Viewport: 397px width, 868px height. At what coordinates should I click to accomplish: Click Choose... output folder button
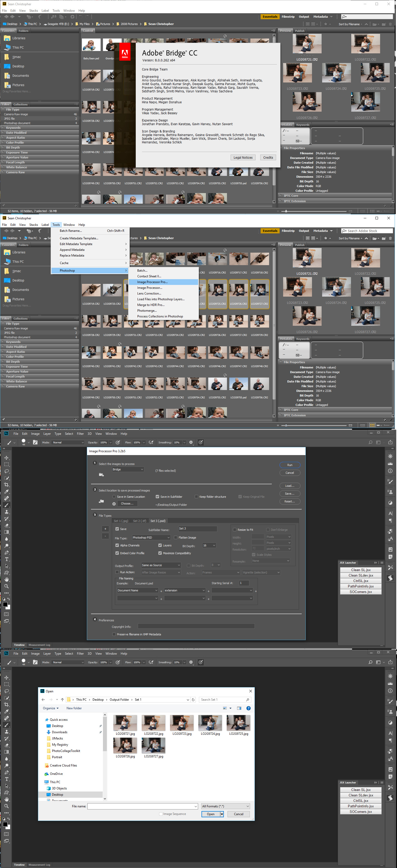click(x=127, y=503)
